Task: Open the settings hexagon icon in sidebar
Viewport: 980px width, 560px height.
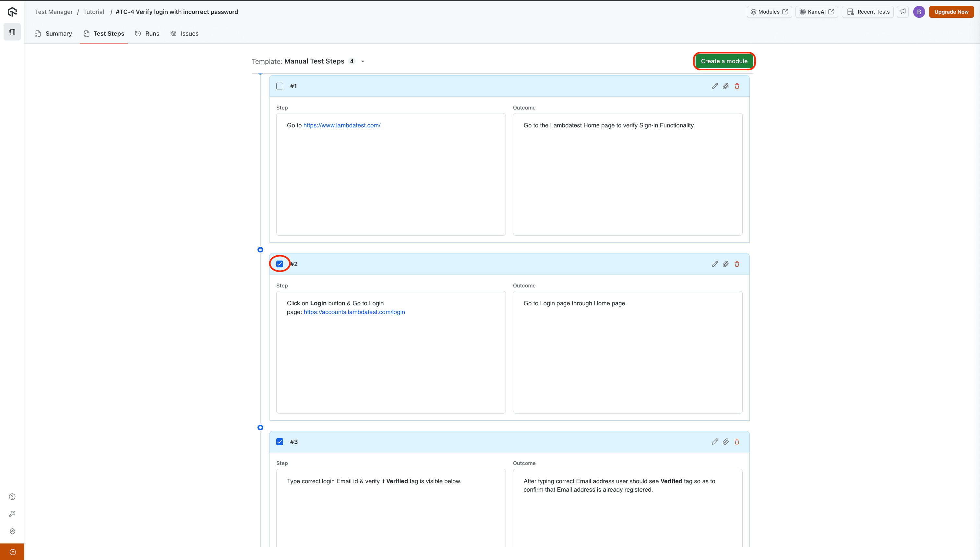Action: [12, 531]
